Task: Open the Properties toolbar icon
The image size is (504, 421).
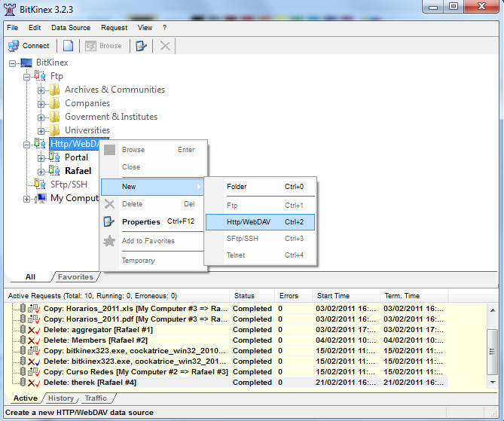Action: point(141,46)
